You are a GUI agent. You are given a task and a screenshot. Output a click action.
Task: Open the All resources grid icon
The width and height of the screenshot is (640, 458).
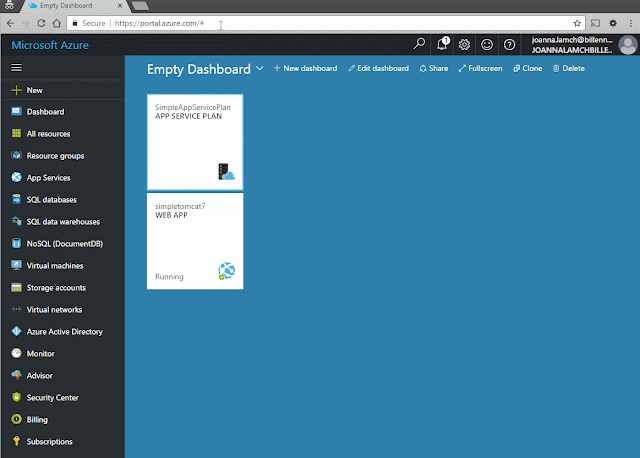pos(16,133)
